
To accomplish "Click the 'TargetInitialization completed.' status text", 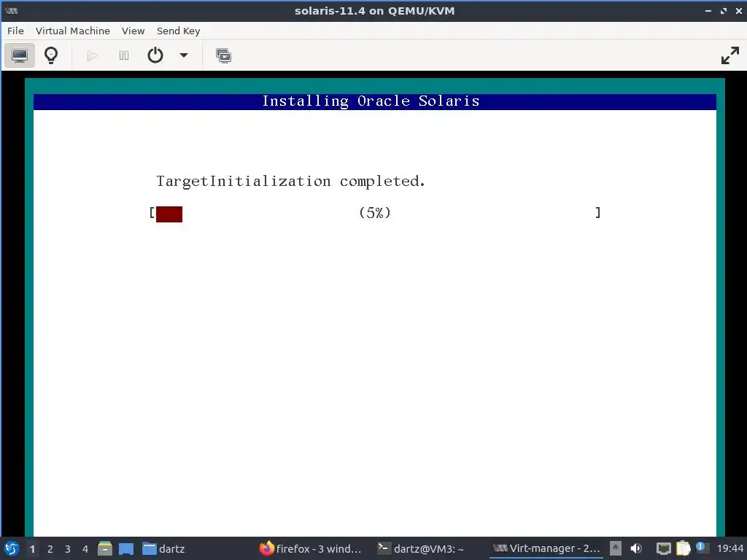I will [290, 182].
